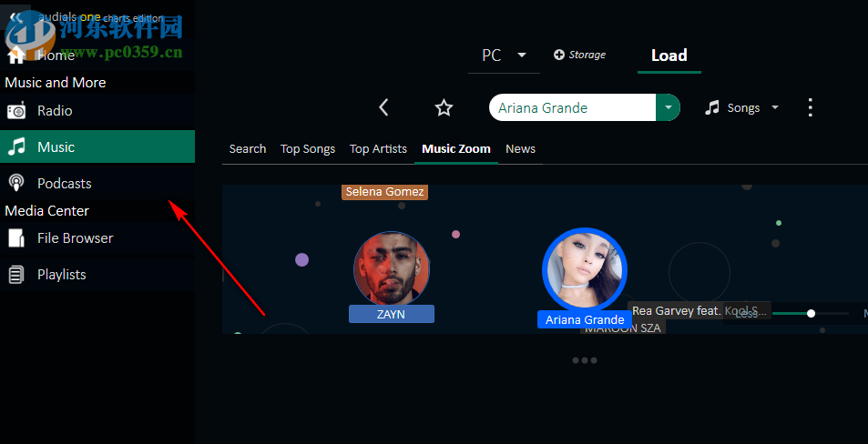Open the Playlists section

[x=97, y=274]
